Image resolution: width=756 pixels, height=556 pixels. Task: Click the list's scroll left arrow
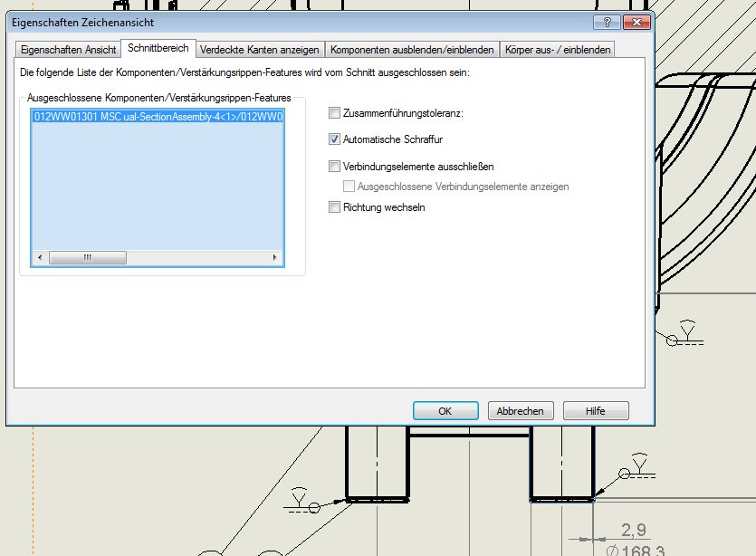[x=39, y=257]
